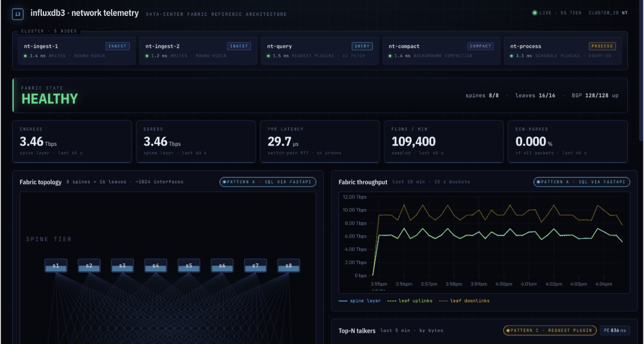The height and width of the screenshot is (344, 644).
Task: Click the 3:55pm time axis label
Action: click(x=379, y=284)
